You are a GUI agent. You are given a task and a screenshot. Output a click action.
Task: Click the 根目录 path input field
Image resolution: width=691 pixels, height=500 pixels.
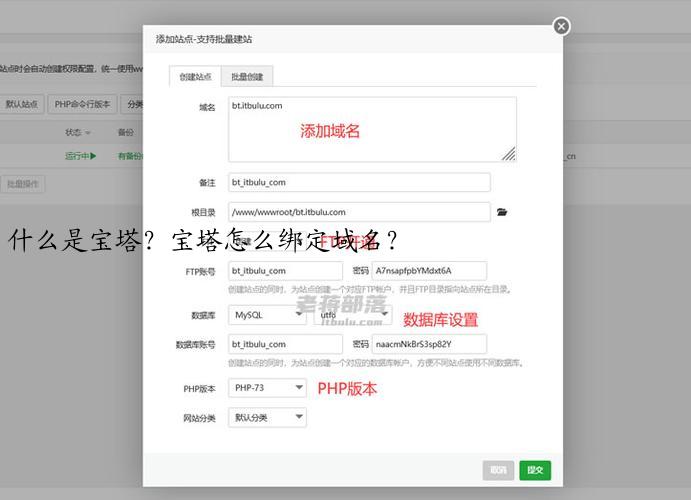click(x=359, y=212)
